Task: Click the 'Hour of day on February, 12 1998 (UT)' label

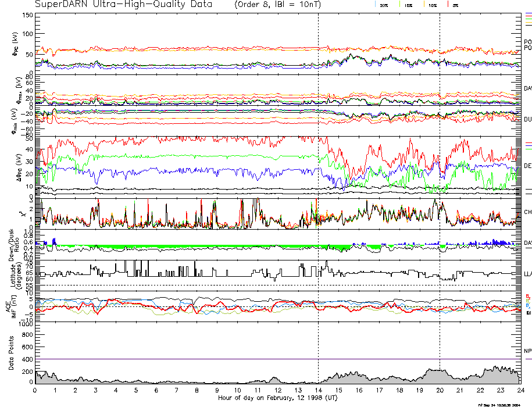Action: [278, 398]
